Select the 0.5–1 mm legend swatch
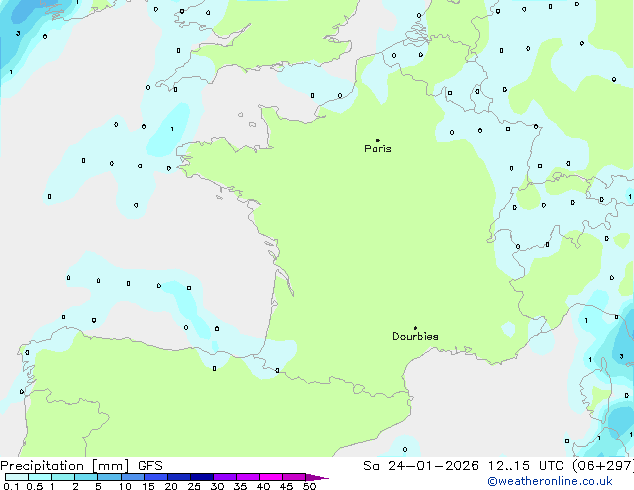The image size is (634, 490). 40,477
